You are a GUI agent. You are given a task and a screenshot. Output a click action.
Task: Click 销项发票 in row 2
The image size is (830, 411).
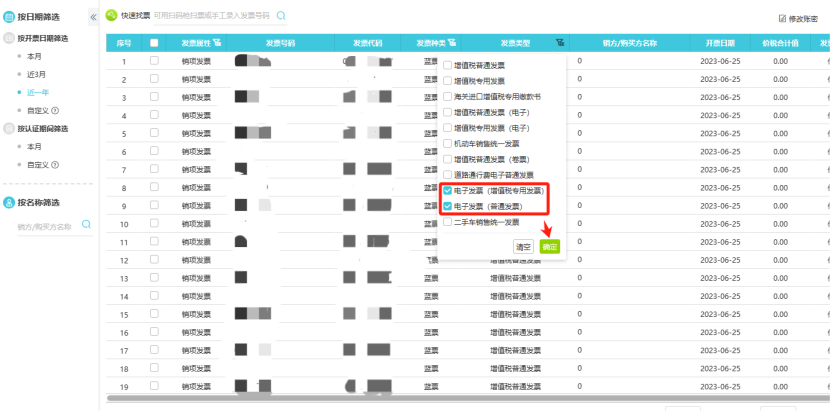pos(196,79)
